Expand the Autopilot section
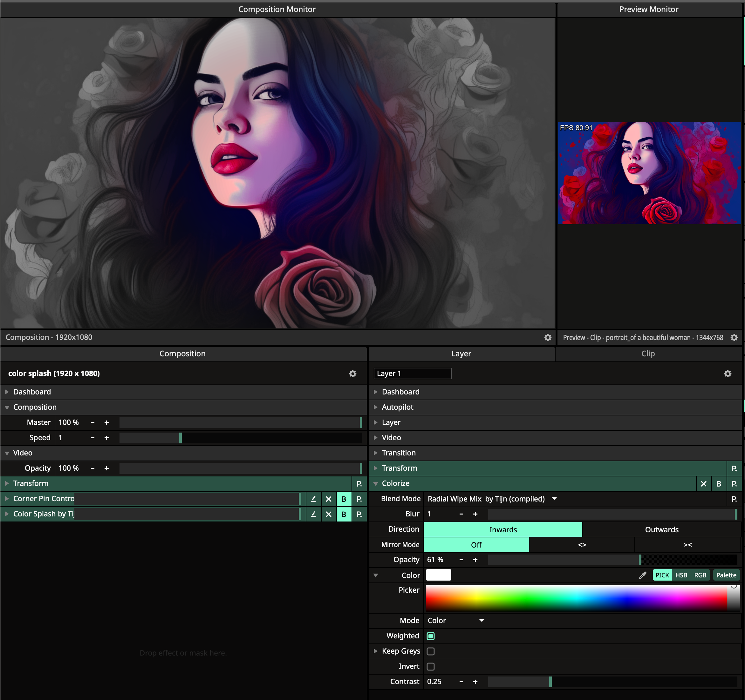 click(x=397, y=407)
